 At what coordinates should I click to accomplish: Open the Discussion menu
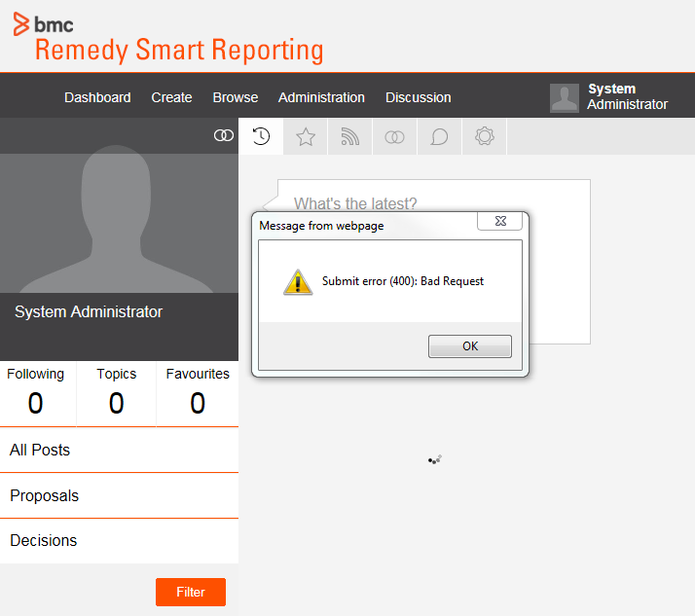[418, 97]
